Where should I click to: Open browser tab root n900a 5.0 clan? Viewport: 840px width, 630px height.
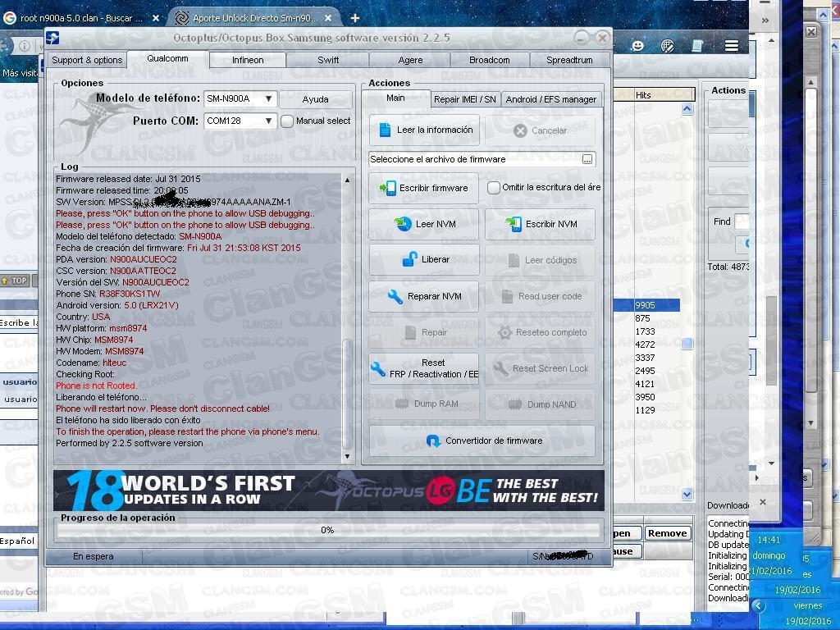(81, 18)
